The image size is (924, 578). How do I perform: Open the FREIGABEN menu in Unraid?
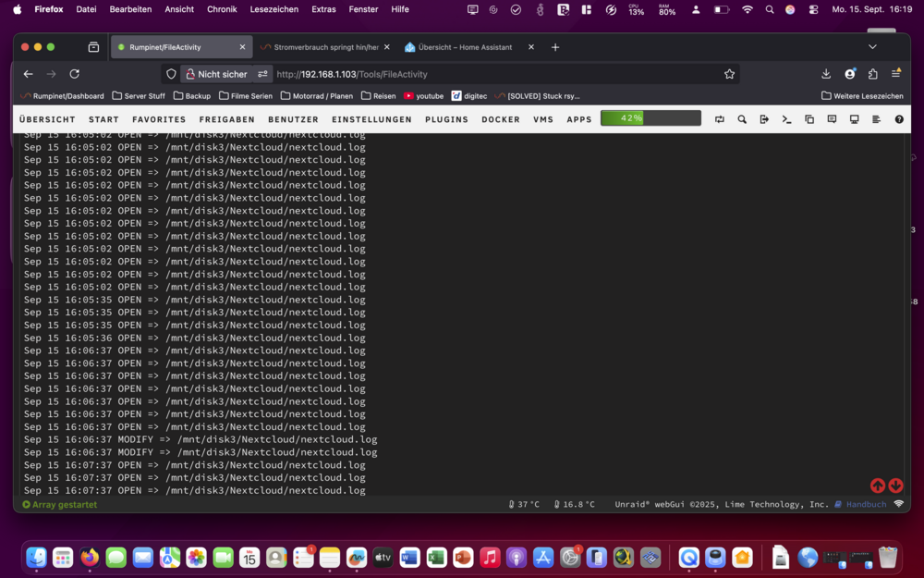[x=227, y=119]
